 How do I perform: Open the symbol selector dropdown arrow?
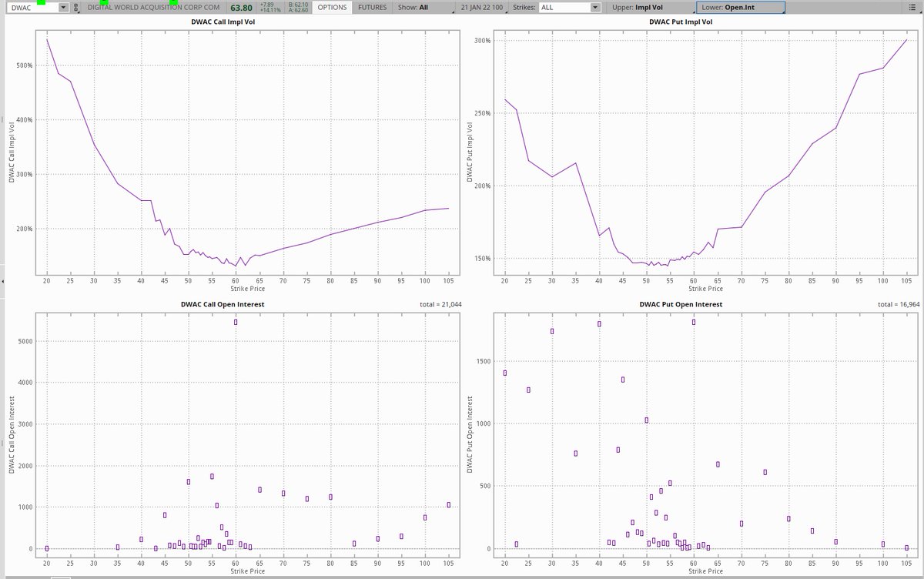point(64,7)
